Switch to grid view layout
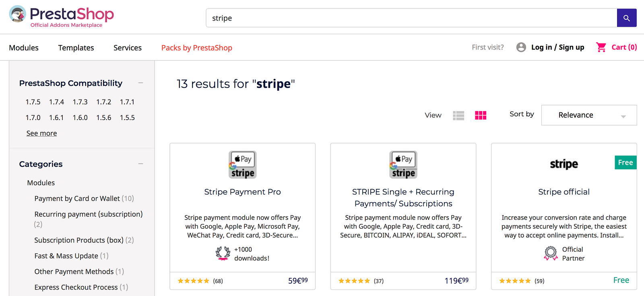Viewport: 644px width, 296px height. 481,116
